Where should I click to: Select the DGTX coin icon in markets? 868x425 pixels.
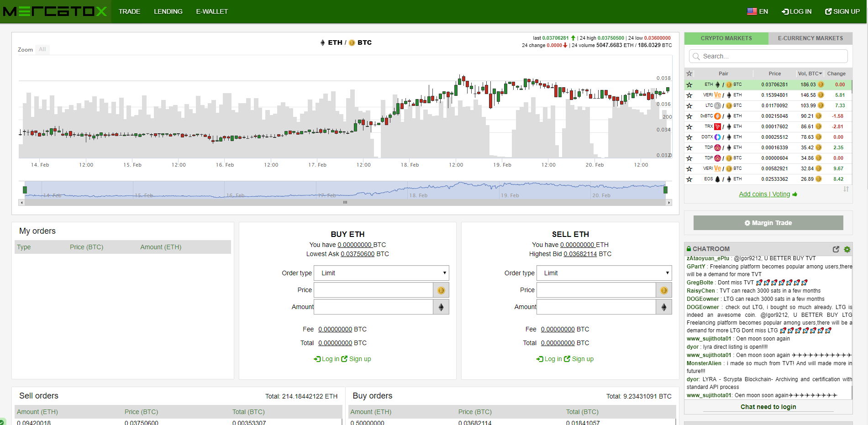pyautogui.click(x=717, y=137)
